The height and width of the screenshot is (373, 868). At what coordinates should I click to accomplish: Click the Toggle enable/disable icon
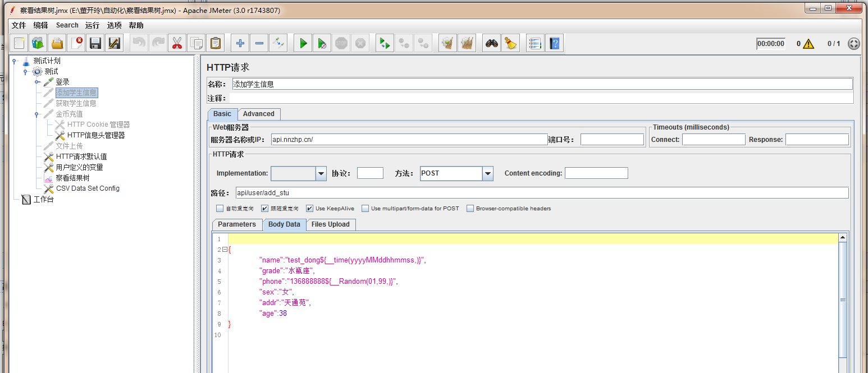tap(278, 43)
